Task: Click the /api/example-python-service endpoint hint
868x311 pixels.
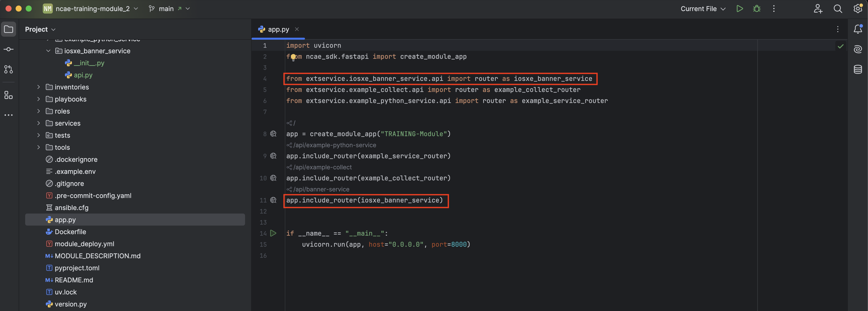Action: [x=331, y=145]
